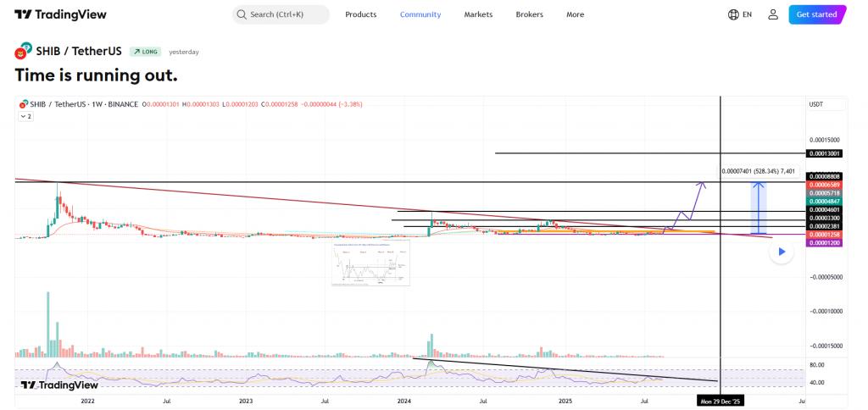
Task: Click the search magnifier icon
Action: (x=242, y=14)
